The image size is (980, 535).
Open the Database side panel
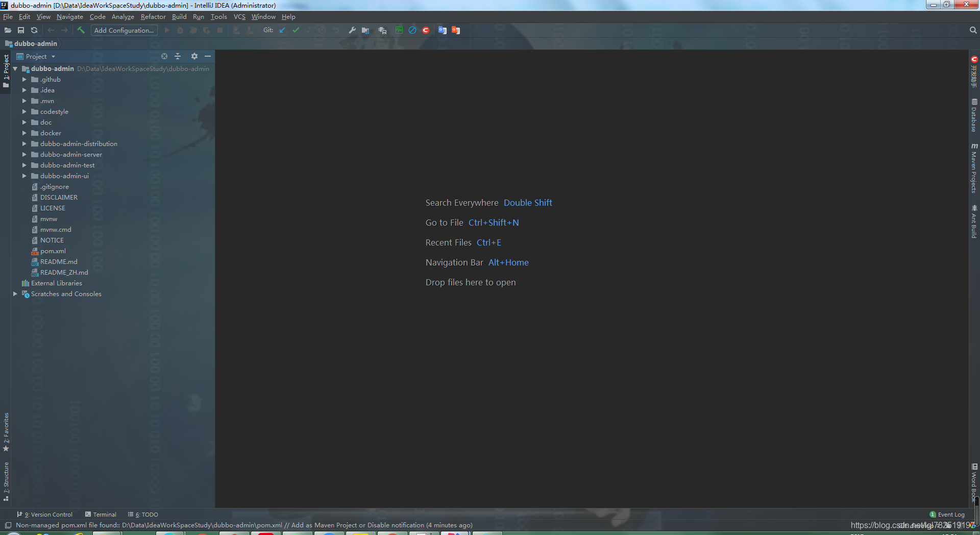coord(974,115)
